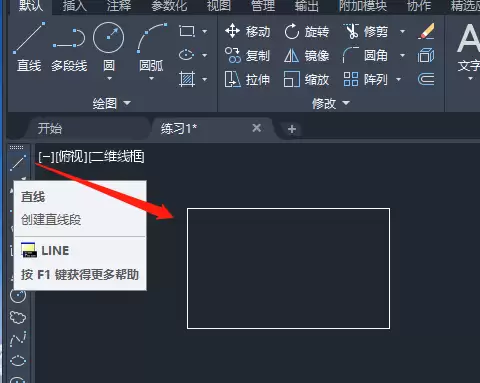Open the Circle (圆) dropdown arrow
Viewport: 480px width, 383px height.
point(109,79)
